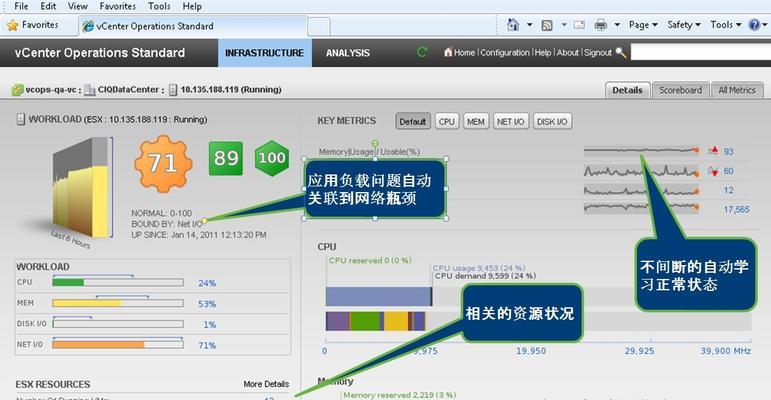Screen dimensions: 771x400
Task: Open the View menu
Action: pyautogui.click(x=78, y=6)
